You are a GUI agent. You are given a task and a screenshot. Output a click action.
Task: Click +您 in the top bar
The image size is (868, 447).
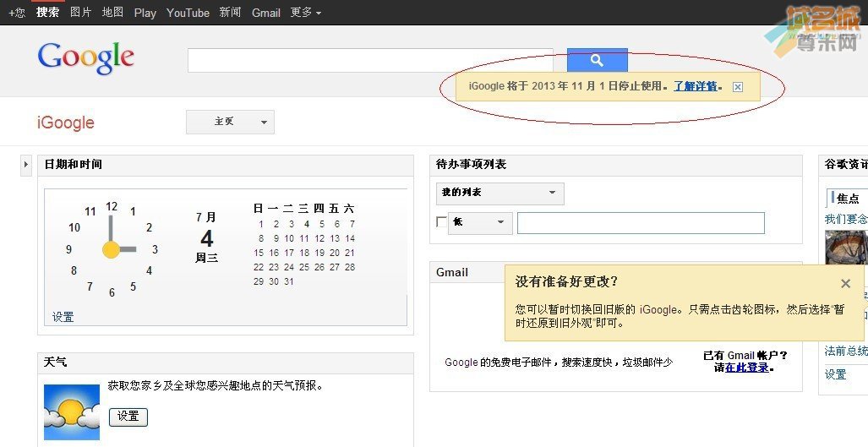[17, 12]
